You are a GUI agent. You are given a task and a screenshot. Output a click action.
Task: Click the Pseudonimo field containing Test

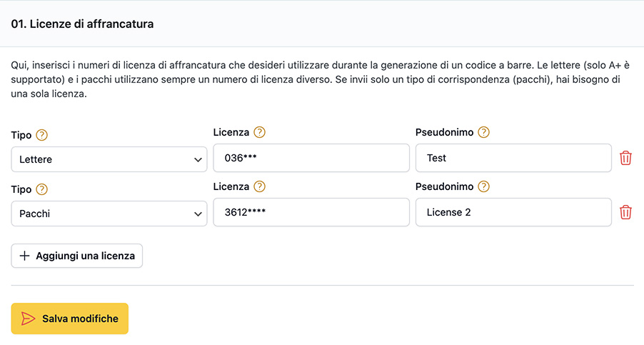pyautogui.click(x=513, y=158)
